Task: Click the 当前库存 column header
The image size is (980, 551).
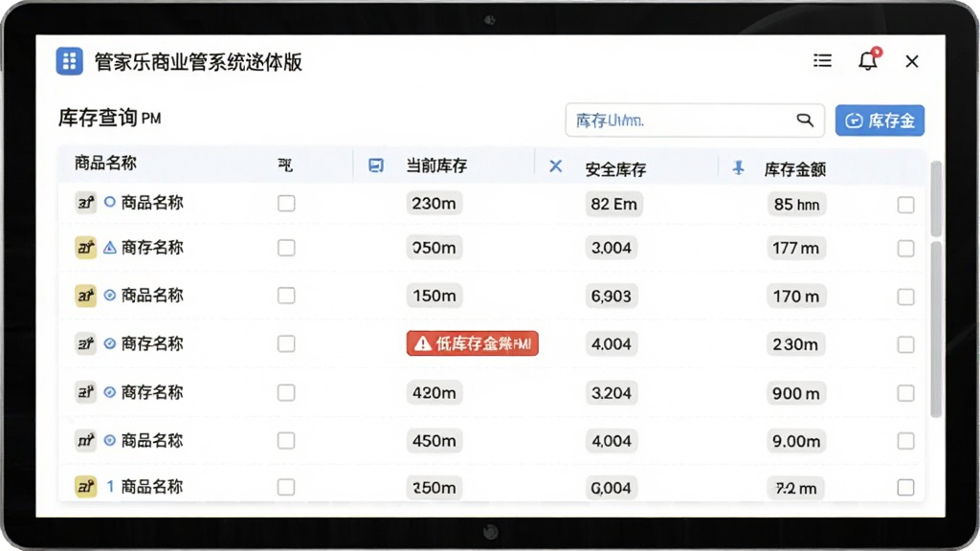Action: pos(436,165)
